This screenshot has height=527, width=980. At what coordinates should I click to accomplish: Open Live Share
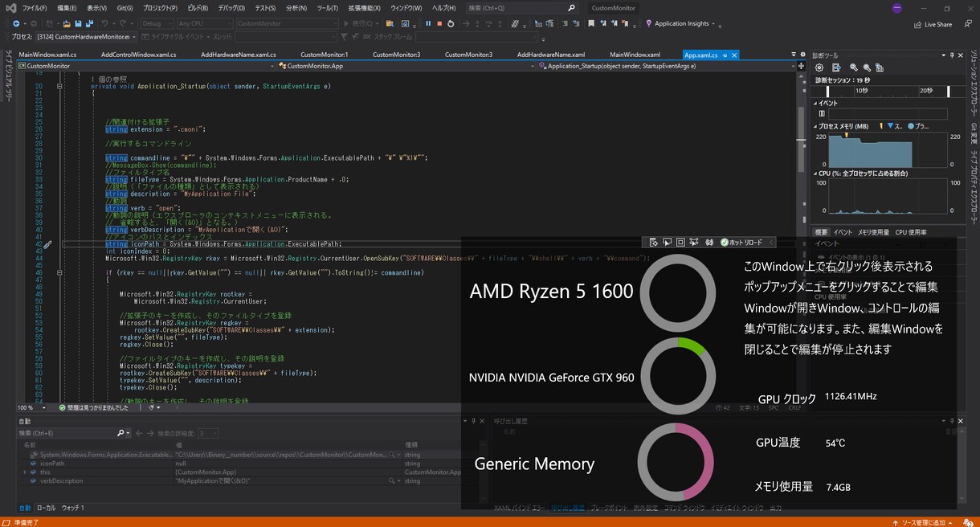tap(933, 24)
